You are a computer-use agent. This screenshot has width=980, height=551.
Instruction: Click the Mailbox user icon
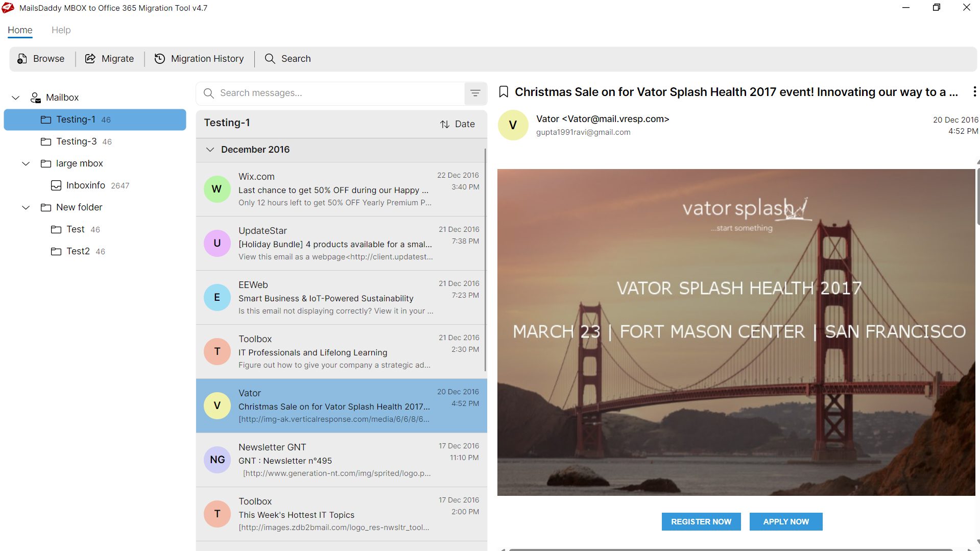[x=35, y=98]
